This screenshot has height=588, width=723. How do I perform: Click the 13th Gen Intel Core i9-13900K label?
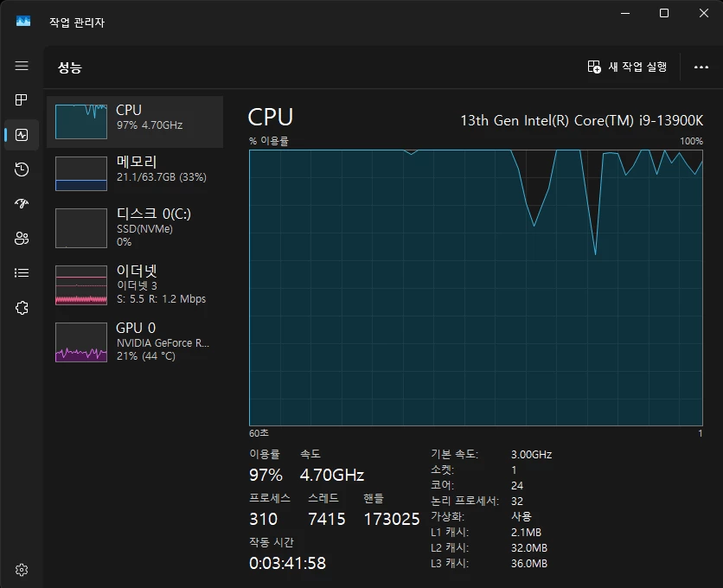pos(581,120)
